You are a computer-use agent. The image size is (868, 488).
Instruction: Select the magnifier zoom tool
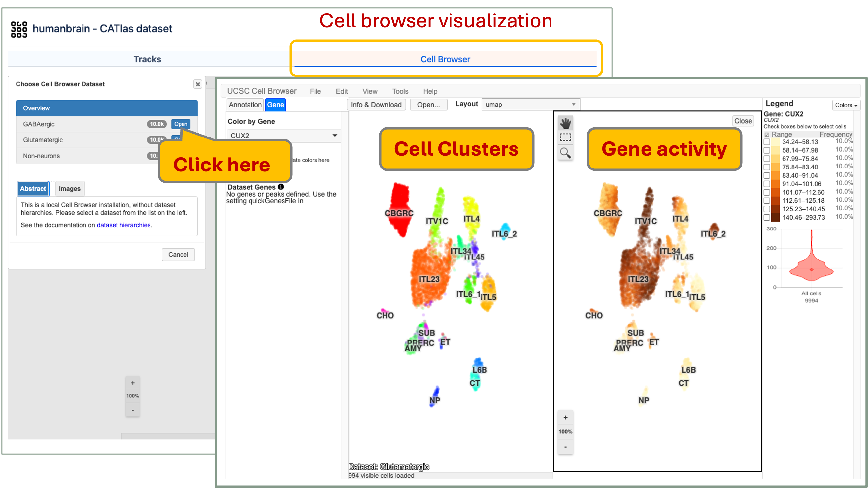pos(565,152)
